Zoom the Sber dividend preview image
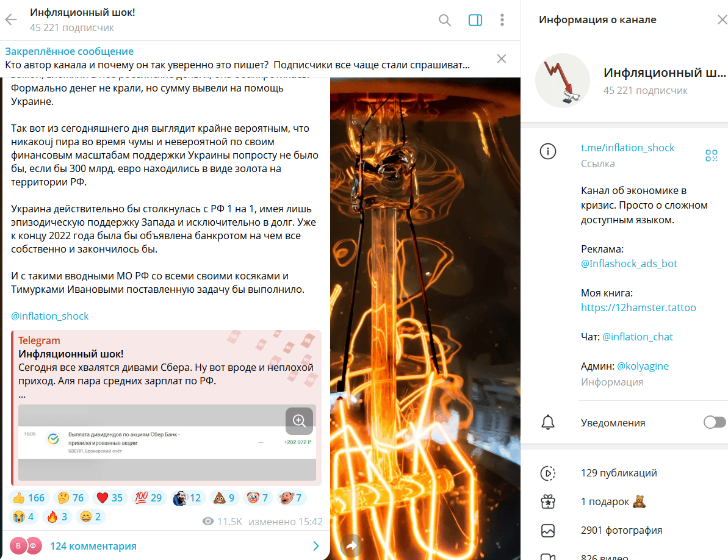This screenshot has height=560, width=728. point(299,420)
